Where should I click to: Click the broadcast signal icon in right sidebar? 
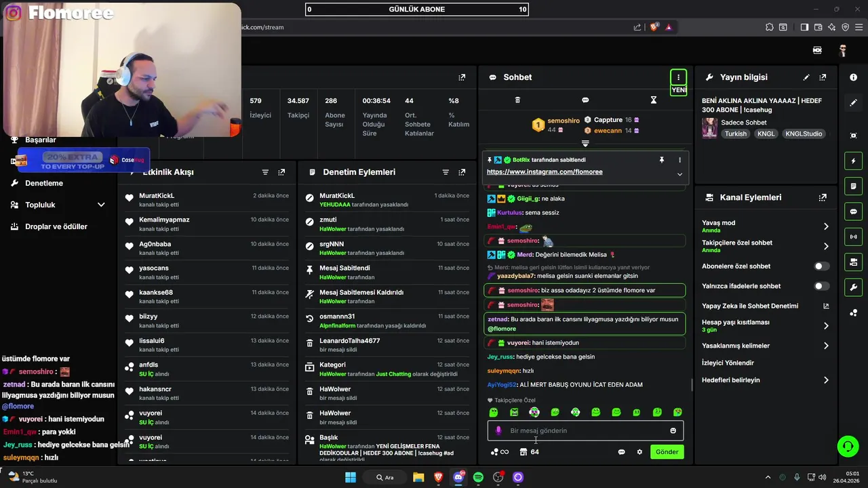(x=853, y=237)
